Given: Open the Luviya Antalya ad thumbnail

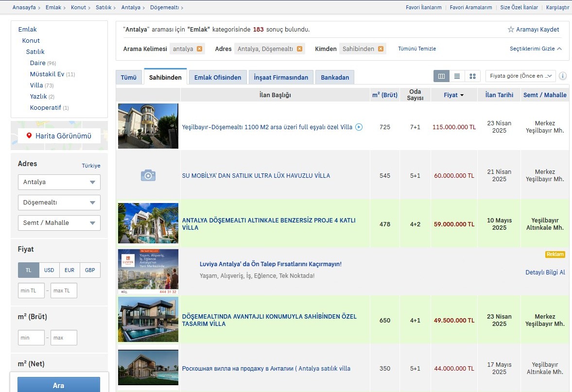Looking at the screenshot, I should point(148,272).
